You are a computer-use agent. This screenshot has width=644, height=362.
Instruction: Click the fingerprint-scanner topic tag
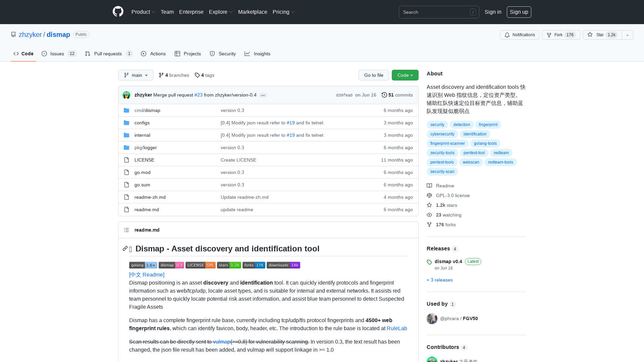click(447, 143)
